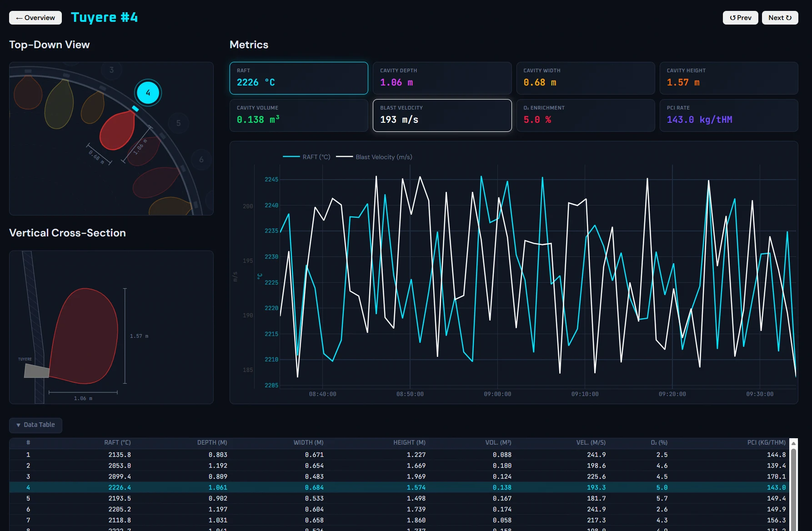
Task: Click the data table vertical scrollbar
Action: point(793,486)
